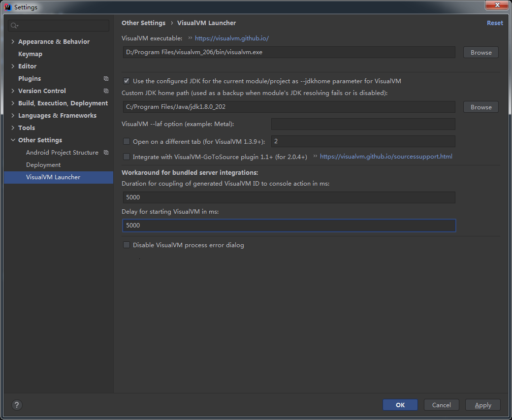Close the Settings dialog window

tap(497, 5)
